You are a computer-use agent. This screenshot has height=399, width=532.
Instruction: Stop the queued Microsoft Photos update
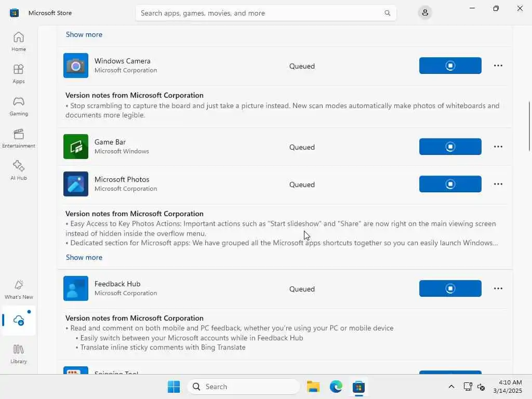point(450,184)
